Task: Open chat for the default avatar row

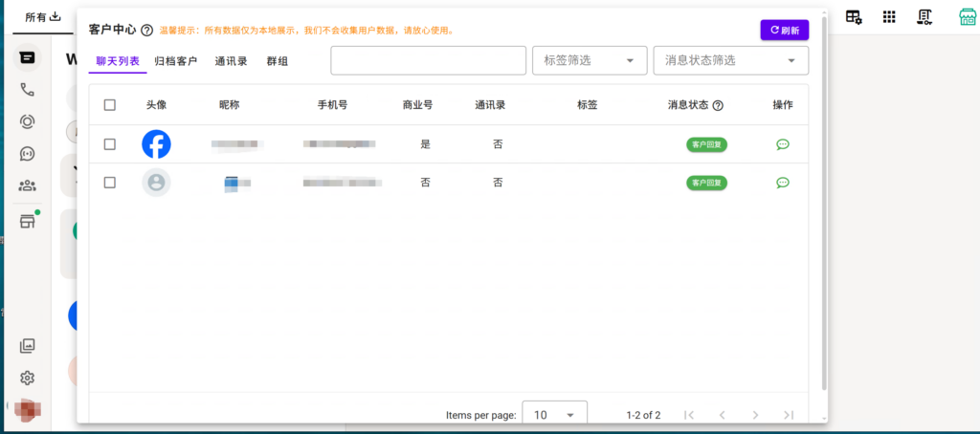Action: tap(783, 183)
